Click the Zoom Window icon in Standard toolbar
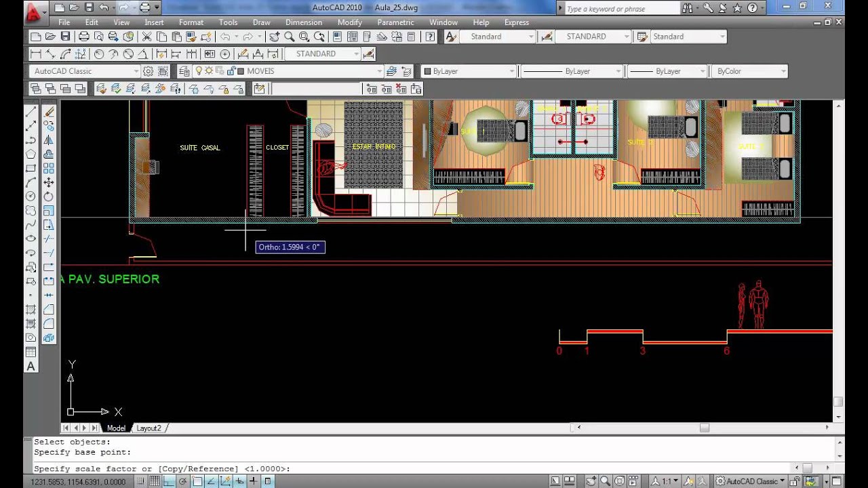 point(304,37)
